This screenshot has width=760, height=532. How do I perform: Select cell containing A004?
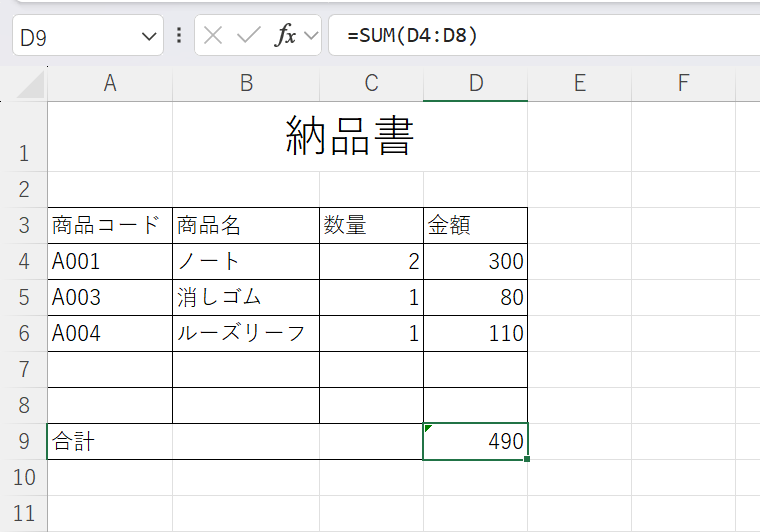click(110, 333)
